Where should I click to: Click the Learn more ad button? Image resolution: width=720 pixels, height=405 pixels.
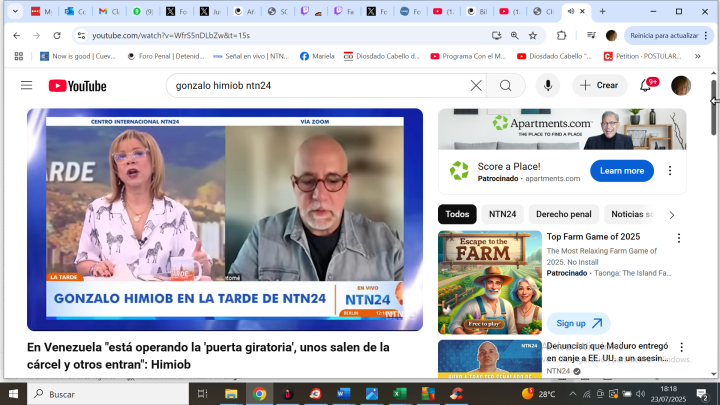pos(620,171)
